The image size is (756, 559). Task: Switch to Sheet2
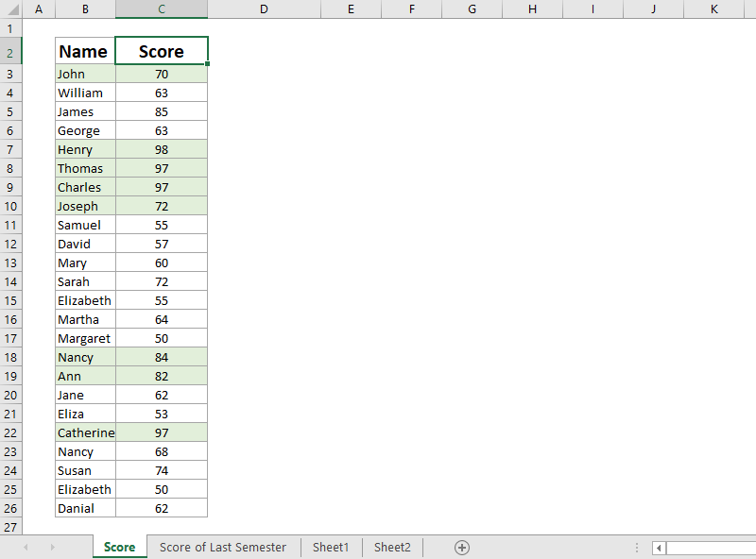point(392,548)
